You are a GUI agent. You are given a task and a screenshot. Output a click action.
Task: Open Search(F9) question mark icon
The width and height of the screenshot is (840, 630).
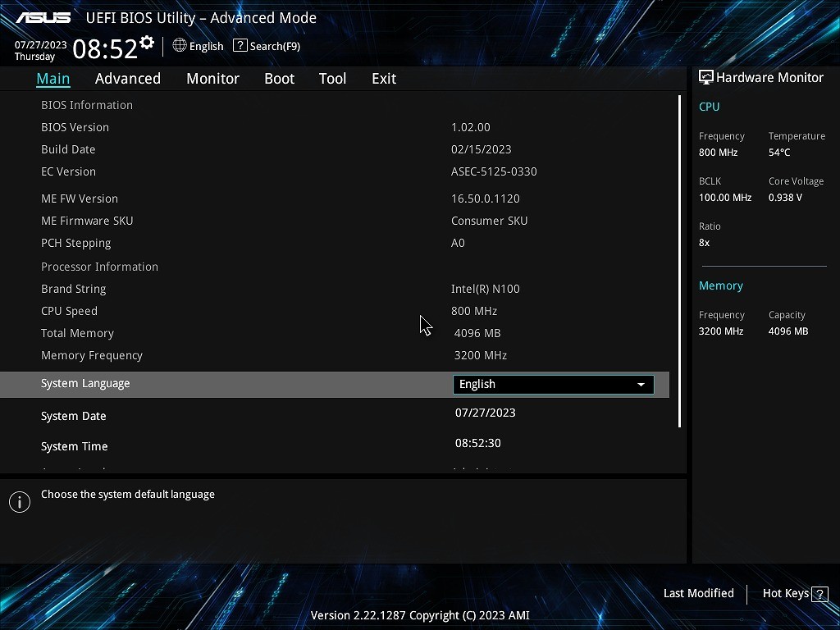[x=240, y=46]
